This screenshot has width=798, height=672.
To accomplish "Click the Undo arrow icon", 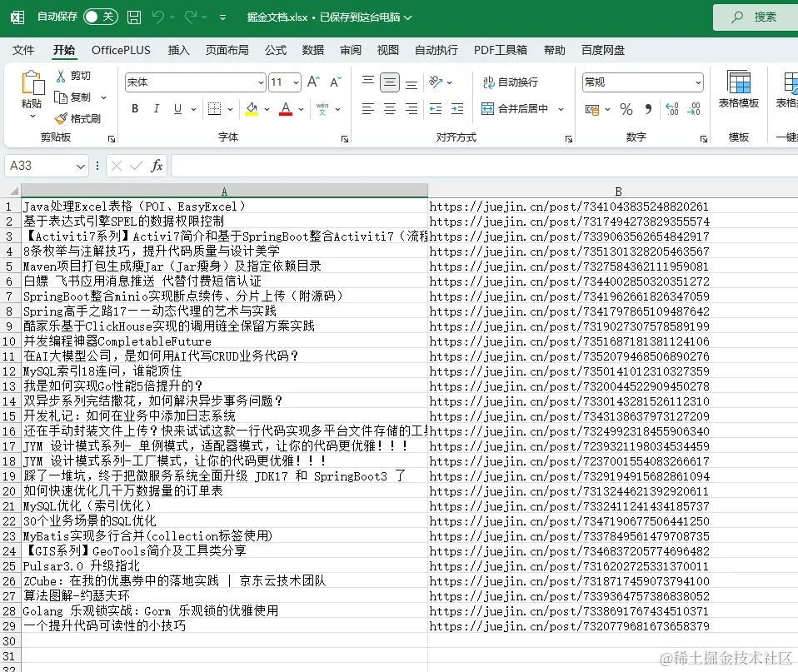I will point(157,17).
